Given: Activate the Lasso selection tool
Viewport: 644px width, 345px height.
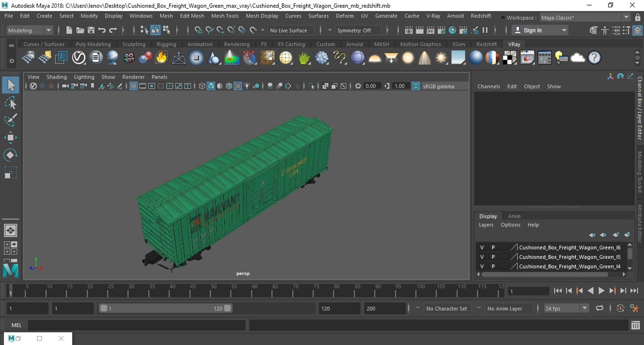Looking at the screenshot, I should pos(11,103).
